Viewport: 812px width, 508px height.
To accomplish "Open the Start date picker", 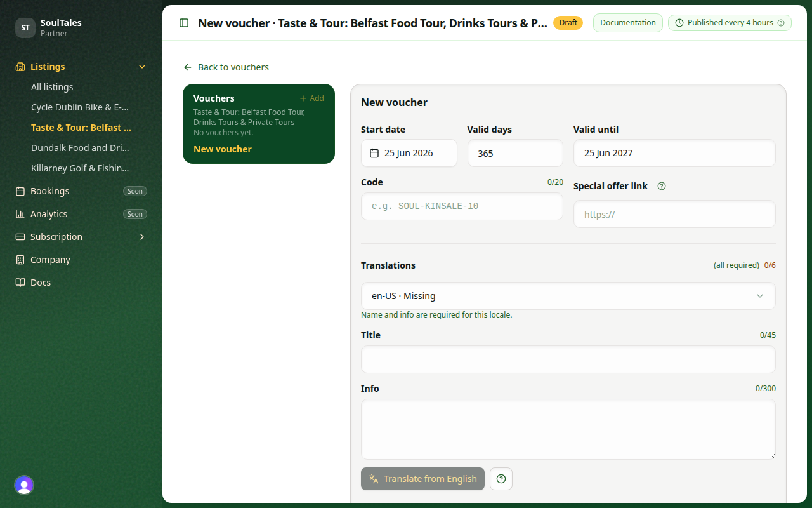I will pos(409,153).
